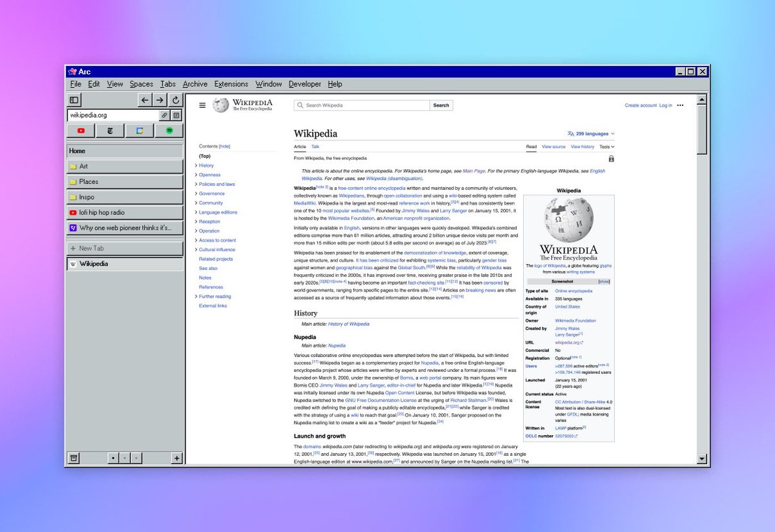The width and height of the screenshot is (775, 532).
Task: Click the up arrow of the page scrollbar
Action: point(703,100)
